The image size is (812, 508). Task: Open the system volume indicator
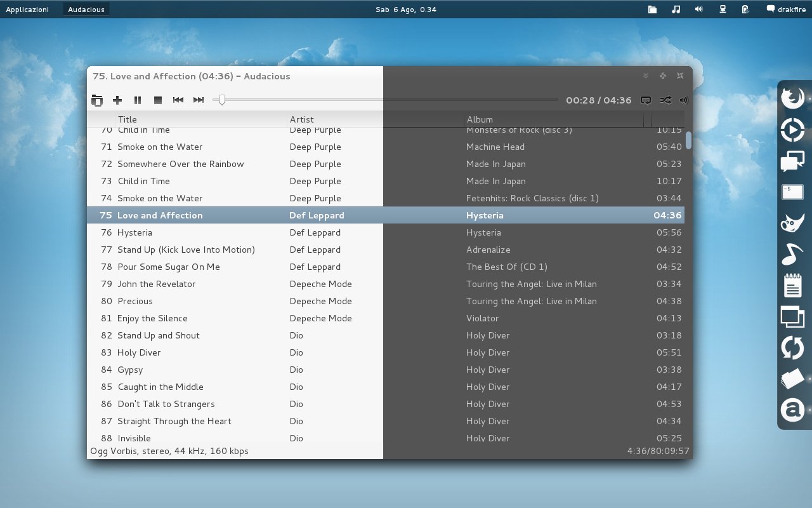point(698,10)
